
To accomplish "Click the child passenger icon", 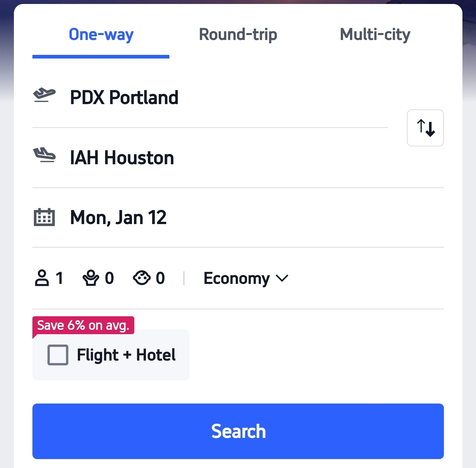I will pos(91,278).
